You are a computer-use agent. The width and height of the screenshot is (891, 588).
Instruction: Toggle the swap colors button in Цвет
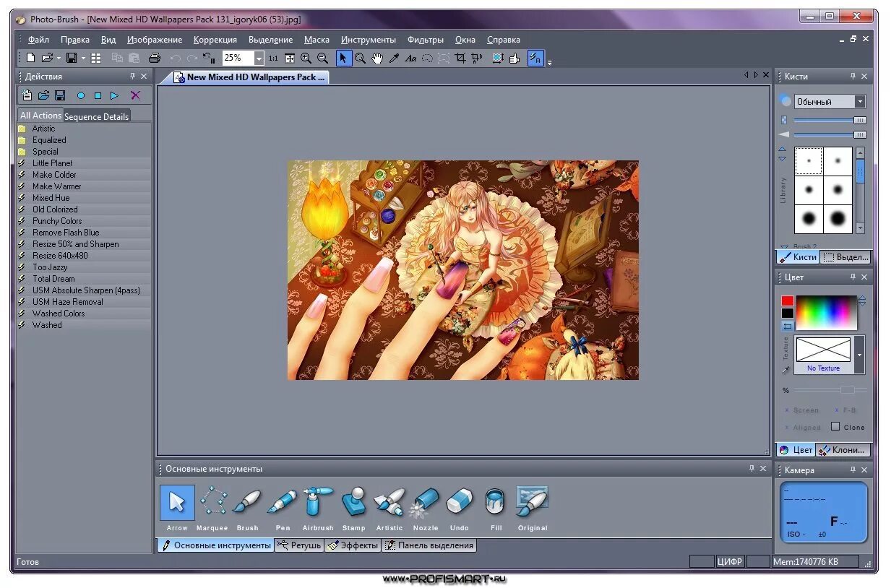(x=787, y=326)
